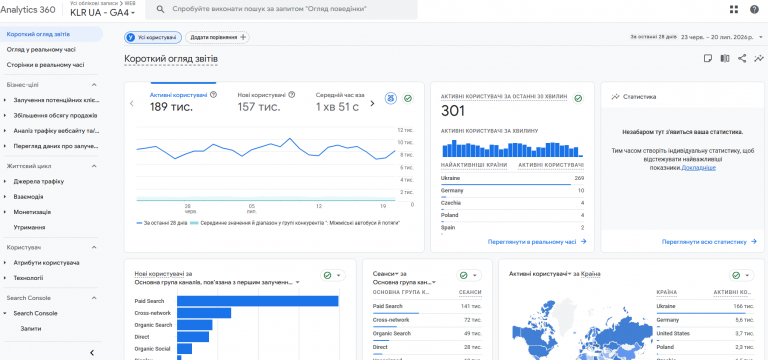Open the Google apps grid icon

tap(734, 9)
